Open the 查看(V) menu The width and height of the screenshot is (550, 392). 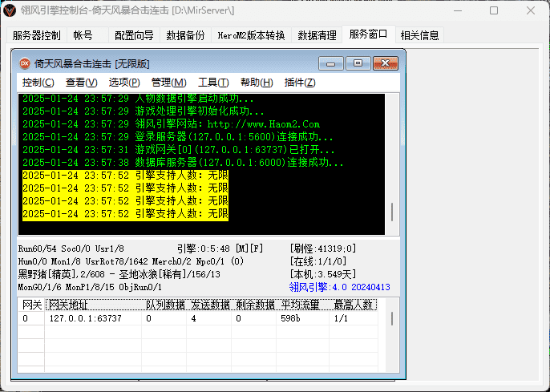pyautogui.click(x=82, y=83)
